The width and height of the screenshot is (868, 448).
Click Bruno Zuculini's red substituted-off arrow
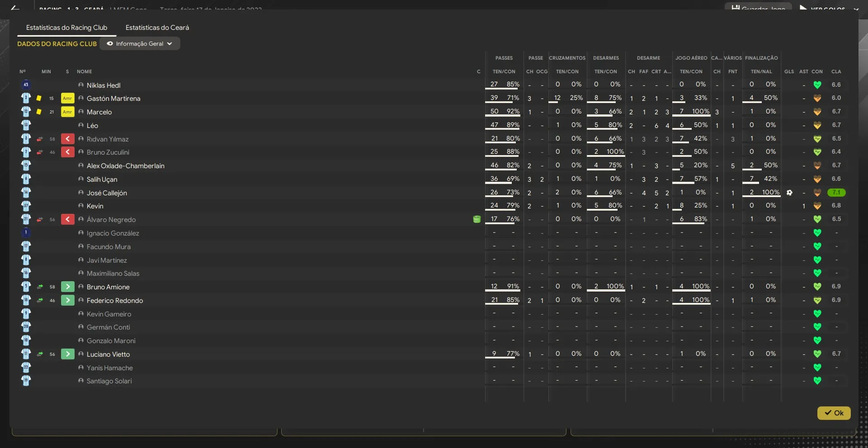click(x=67, y=152)
